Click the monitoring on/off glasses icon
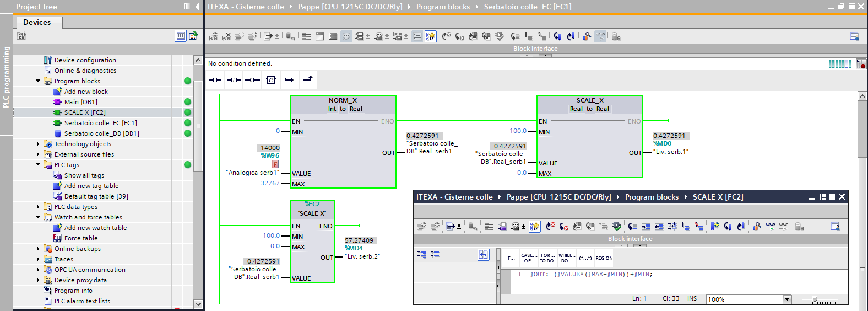Viewport: 868px width, 311px height. point(600,36)
